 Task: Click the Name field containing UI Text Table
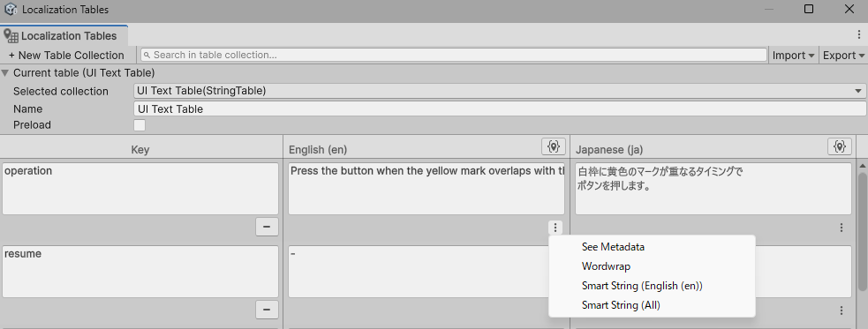click(500, 108)
